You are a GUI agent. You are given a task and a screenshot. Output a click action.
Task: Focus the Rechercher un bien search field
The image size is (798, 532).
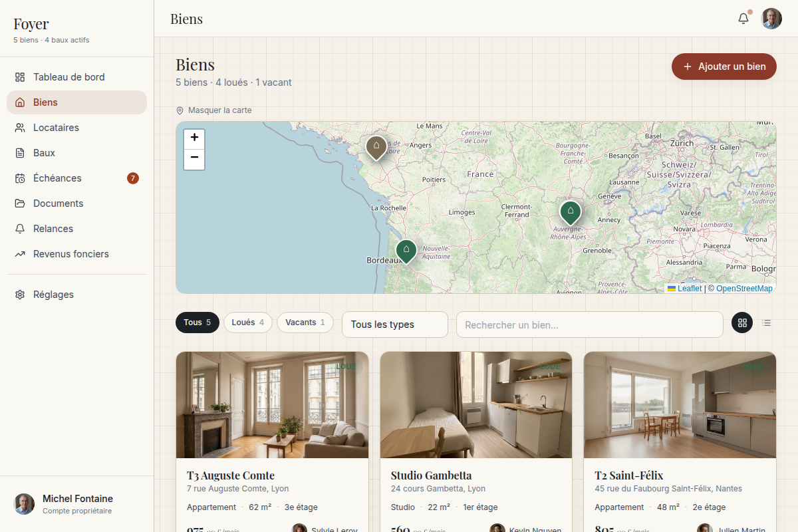590,325
